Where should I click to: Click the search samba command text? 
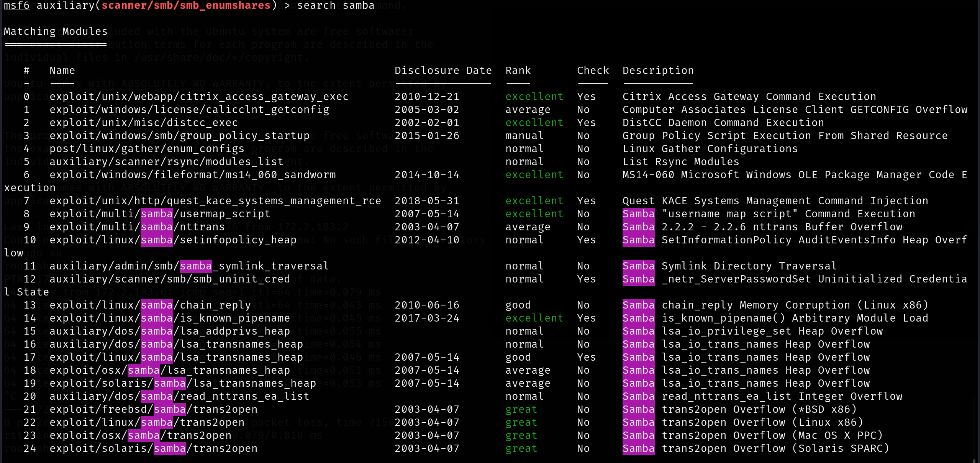pos(336,6)
